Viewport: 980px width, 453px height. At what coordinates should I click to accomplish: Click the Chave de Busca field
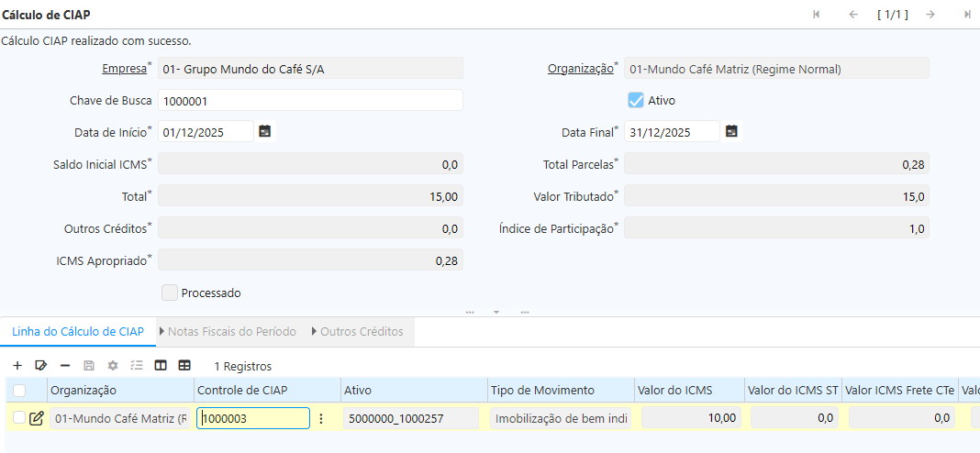(311, 100)
